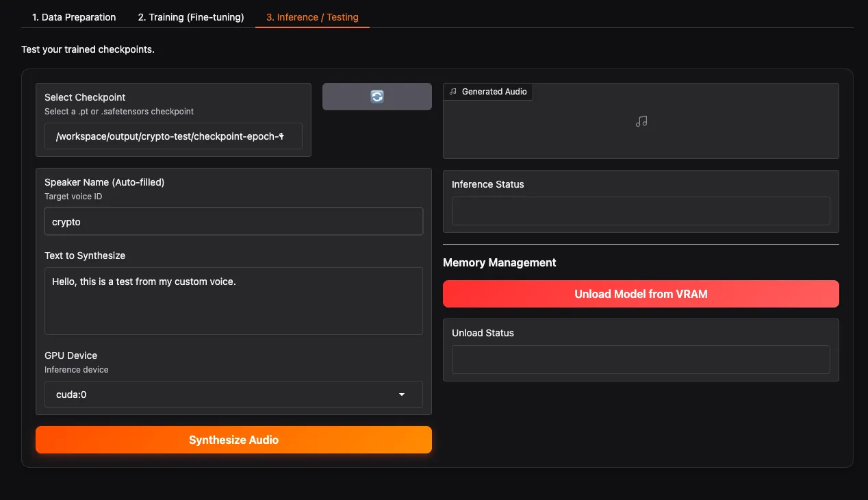Click the refresh checkpoints icon button
This screenshot has width=868, height=500.
[377, 97]
